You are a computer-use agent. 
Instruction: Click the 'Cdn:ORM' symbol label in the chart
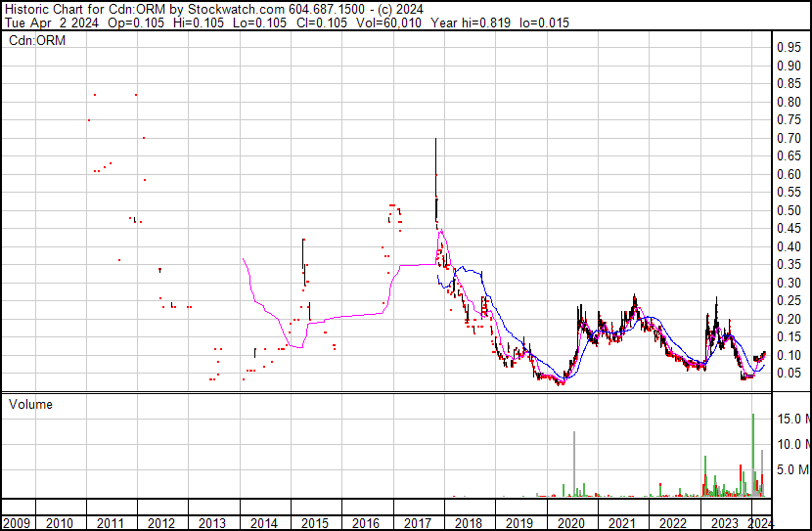pos(37,40)
